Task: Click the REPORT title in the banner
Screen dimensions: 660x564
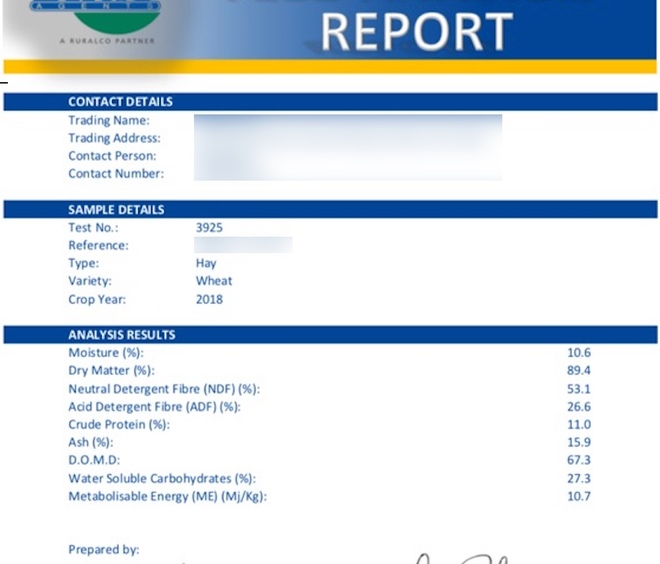Action: (x=418, y=32)
